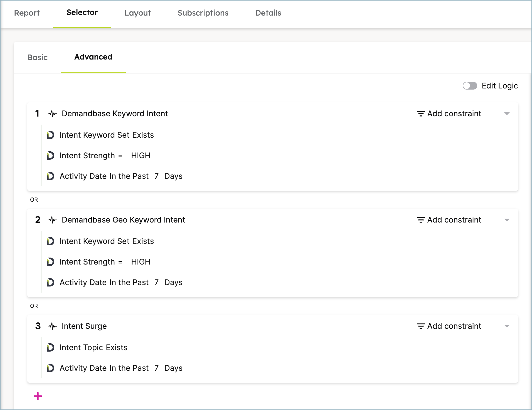Add constraint to Demandbase Keyword Intent
This screenshot has height=410, width=532.
[x=449, y=113]
